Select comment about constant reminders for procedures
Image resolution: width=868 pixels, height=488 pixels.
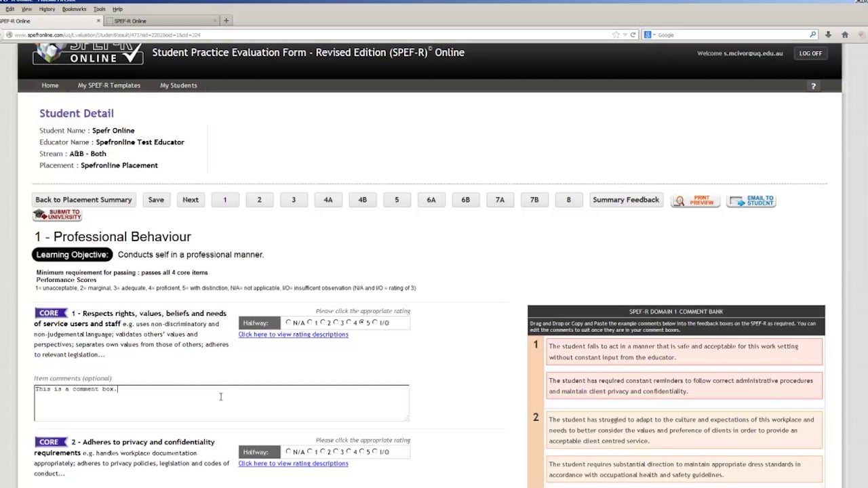tap(684, 386)
